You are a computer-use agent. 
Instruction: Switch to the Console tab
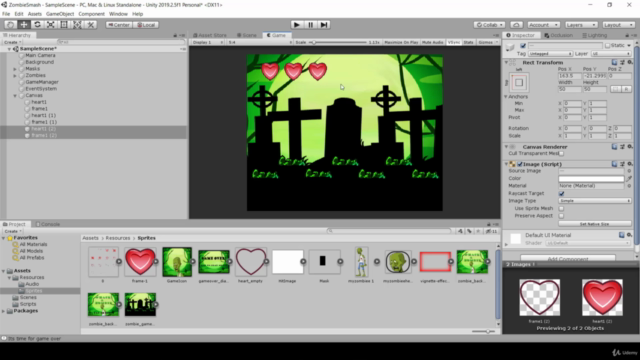[x=48, y=224]
